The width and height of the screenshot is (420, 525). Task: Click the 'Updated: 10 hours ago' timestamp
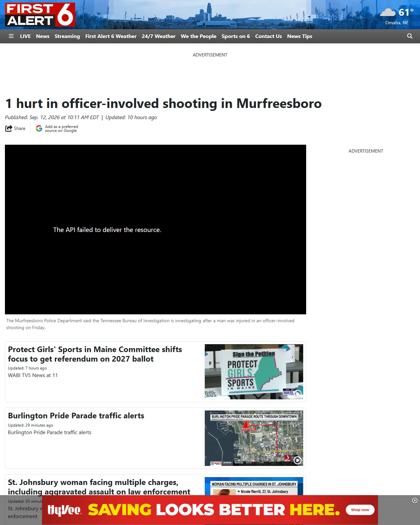pos(131,117)
